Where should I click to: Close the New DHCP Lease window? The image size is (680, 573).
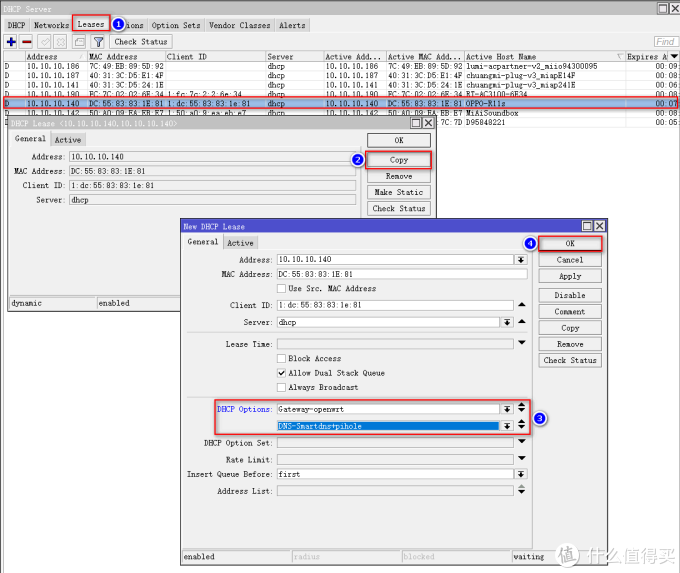[x=600, y=226]
